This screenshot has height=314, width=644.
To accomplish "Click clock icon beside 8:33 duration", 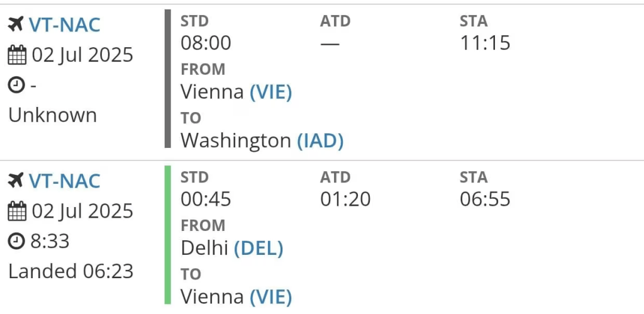I will (x=16, y=242).
